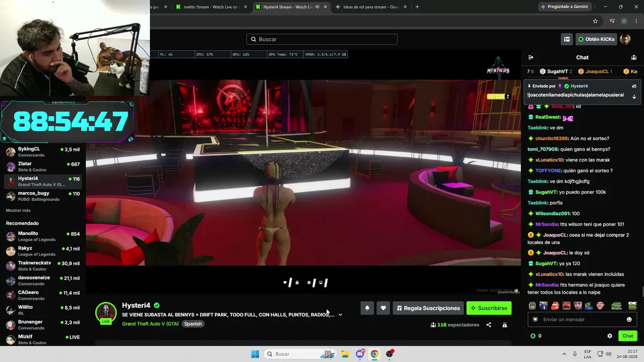Click Regala Suscripciones button

(x=428, y=308)
